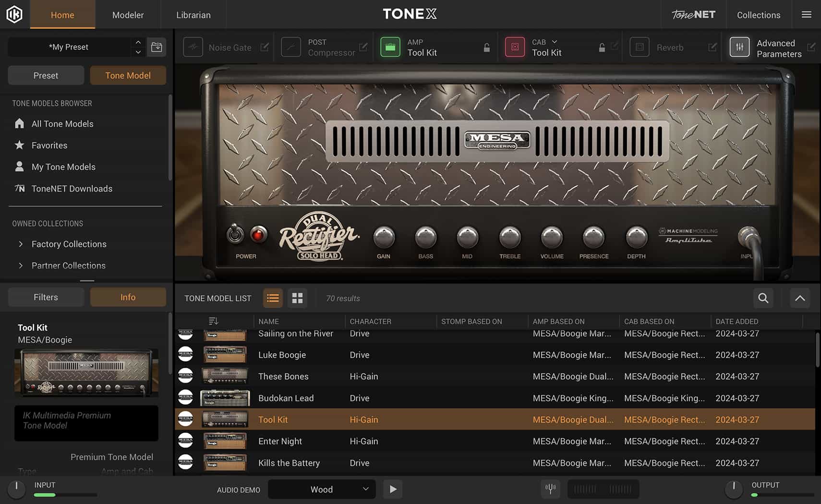The width and height of the screenshot is (821, 504).
Task: Switch Tone Model List to grid view
Action: (297, 298)
